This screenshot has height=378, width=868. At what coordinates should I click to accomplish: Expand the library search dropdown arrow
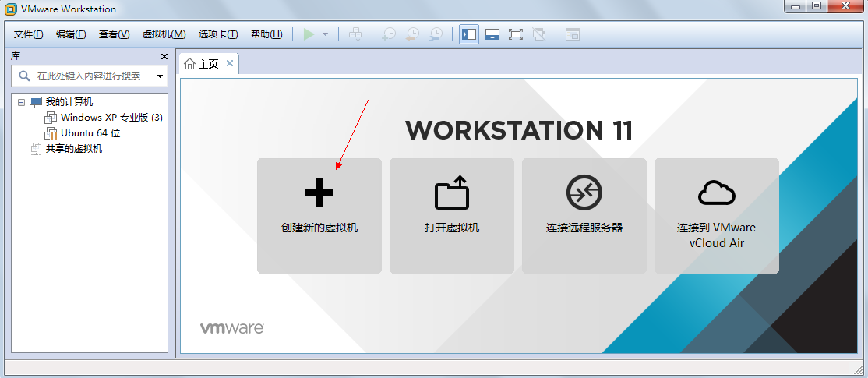(x=160, y=76)
